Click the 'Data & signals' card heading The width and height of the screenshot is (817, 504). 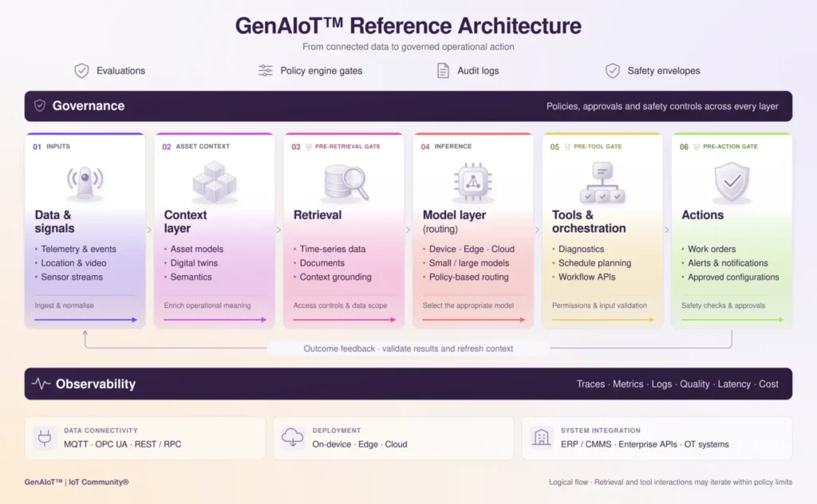click(x=54, y=221)
